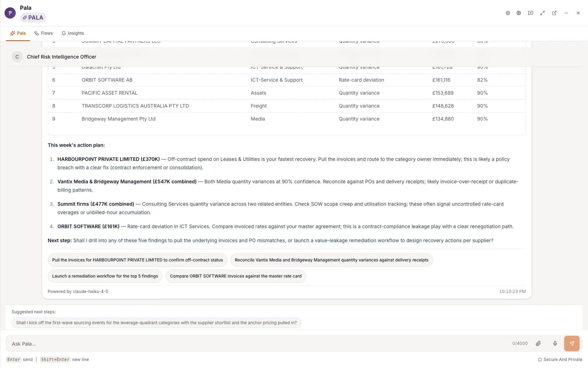
Task: Send the message with the orange paper-plane button
Action: (572, 343)
